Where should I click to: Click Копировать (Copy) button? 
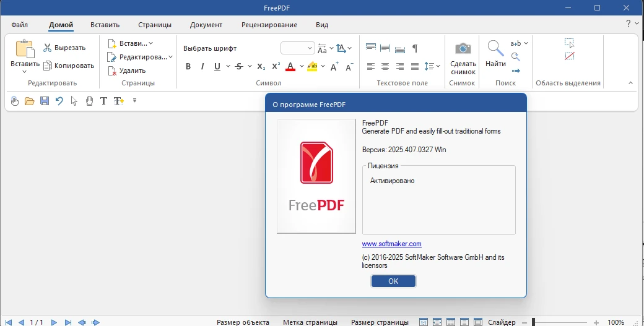pyautogui.click(x=69, y=66)
